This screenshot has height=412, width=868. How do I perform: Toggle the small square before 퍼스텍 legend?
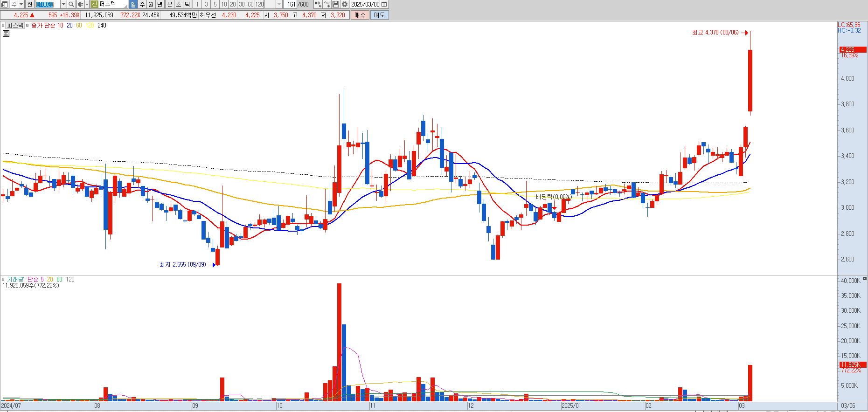coord(3,25)
